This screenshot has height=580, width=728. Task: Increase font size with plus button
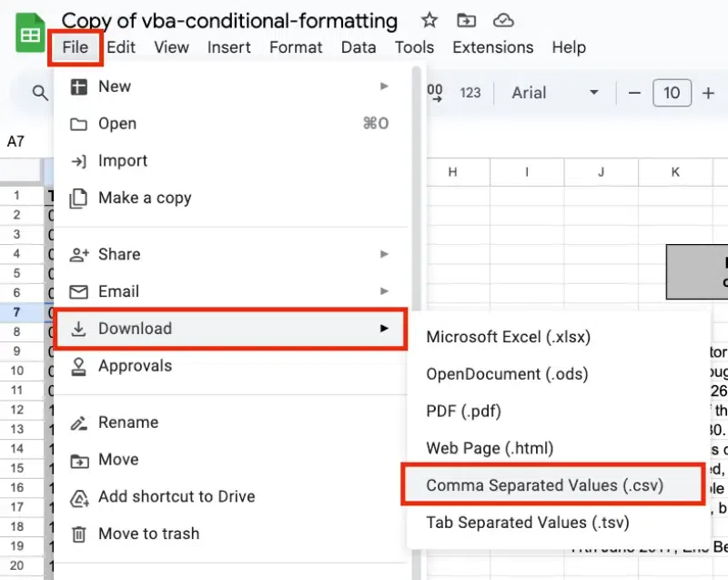(x=708, y=92)
